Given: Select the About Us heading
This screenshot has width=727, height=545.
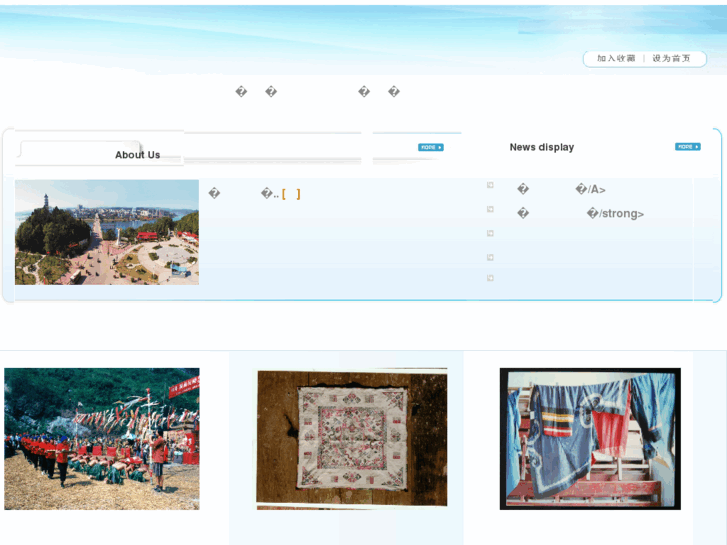Looking at the screenshot, I should pos(138,155).
